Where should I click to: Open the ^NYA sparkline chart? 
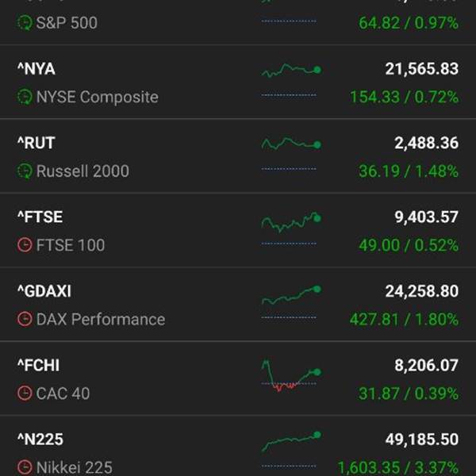290,72
